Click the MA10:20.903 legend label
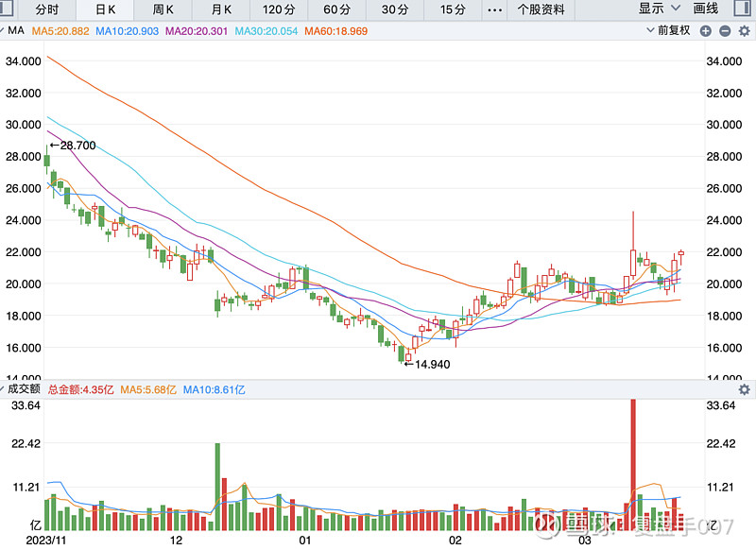The image size is (756, 550). click(127, 31)
